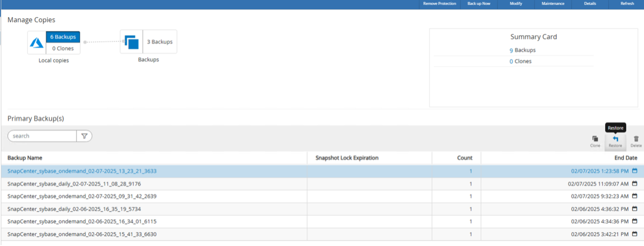
Task: Click the Azure Local copies icon
Action: [x=36, y=42]
